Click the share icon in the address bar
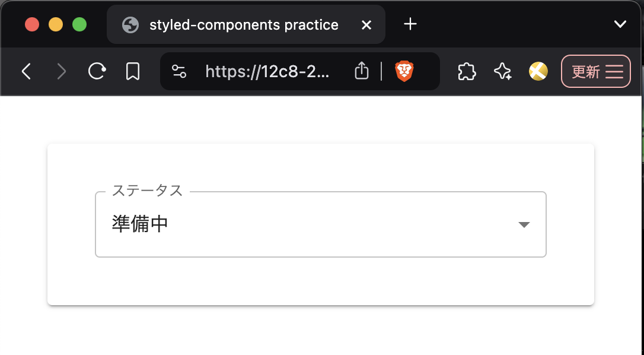Viewport: 644px width, 355px height. [362, 71]
